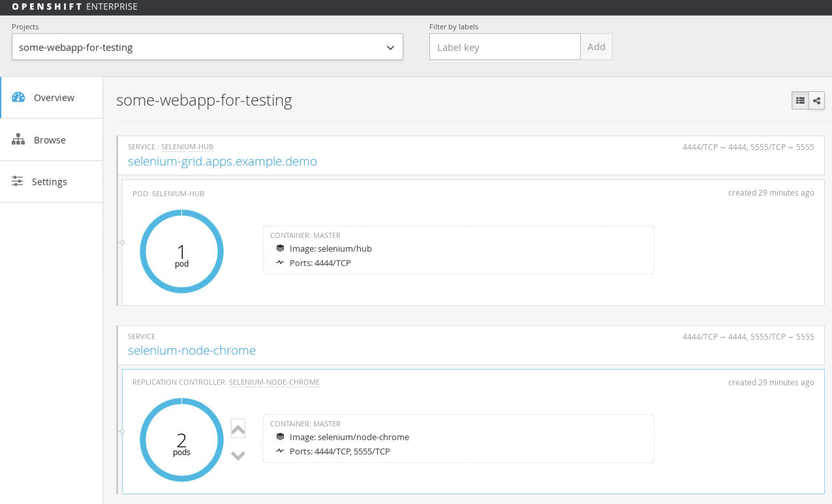Scale down selenium-node-chrome pods arrow

[x=238, y=455]
